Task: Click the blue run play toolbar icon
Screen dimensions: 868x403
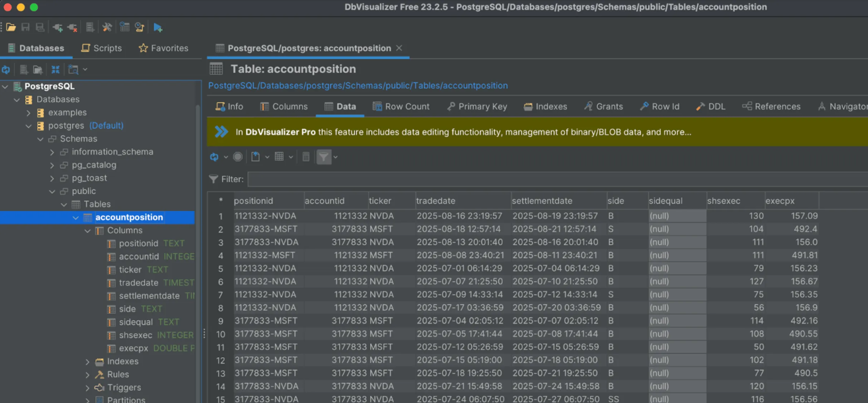Action: (158, 27)
